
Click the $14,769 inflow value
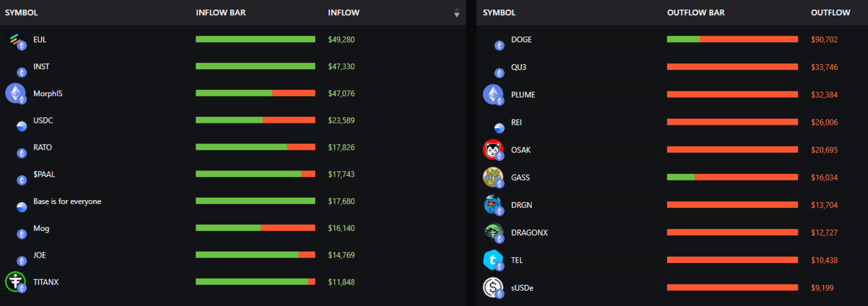[341, 255]
